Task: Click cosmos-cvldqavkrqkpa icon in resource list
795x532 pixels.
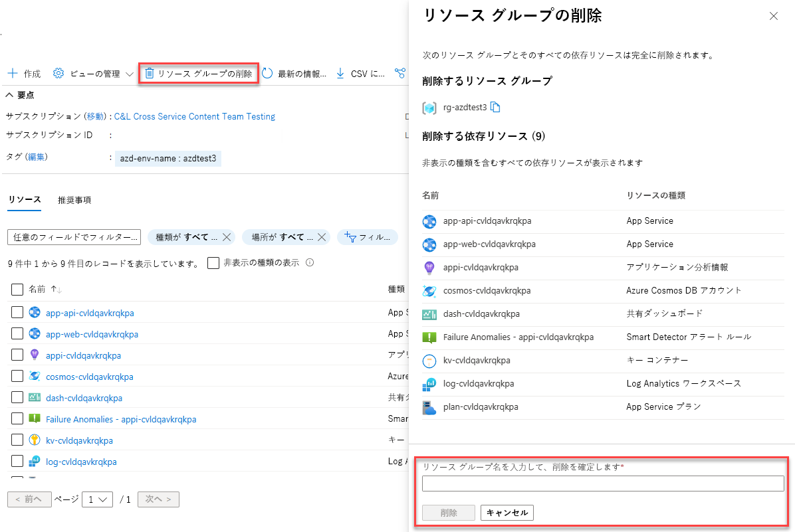Action: (35, 376)
